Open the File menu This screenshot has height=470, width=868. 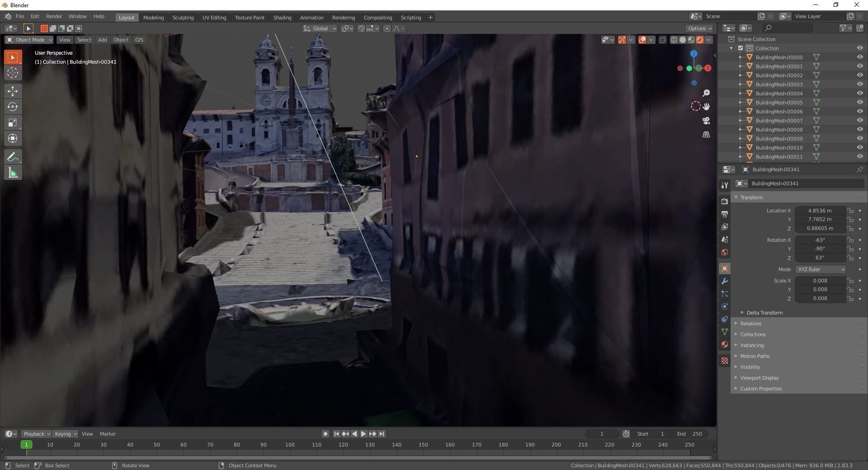(x=20, y=16)
